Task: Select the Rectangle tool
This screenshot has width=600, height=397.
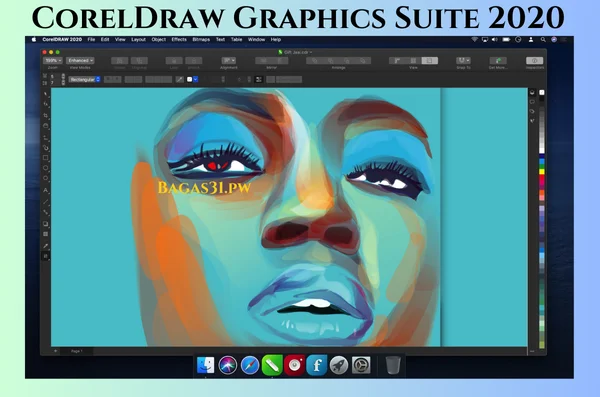Action: coord(46,158)
